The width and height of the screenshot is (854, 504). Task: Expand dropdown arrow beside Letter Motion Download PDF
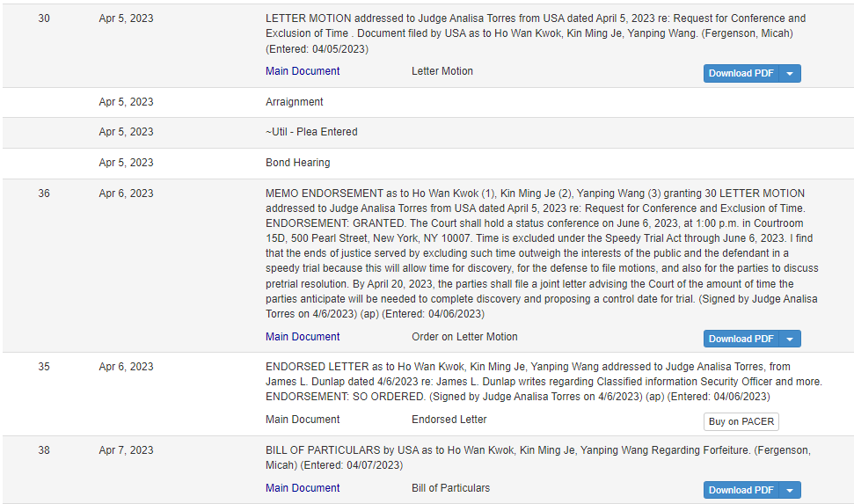click(x=790, y=73)
